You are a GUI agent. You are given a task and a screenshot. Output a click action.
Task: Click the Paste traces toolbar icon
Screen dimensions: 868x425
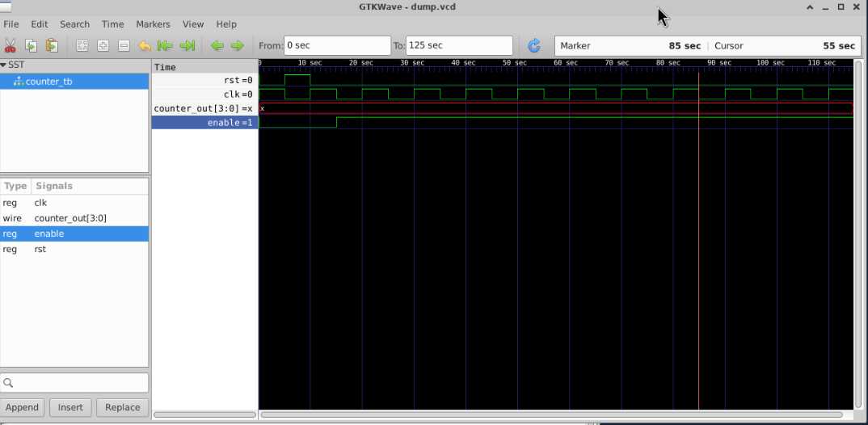click(51, 46)
